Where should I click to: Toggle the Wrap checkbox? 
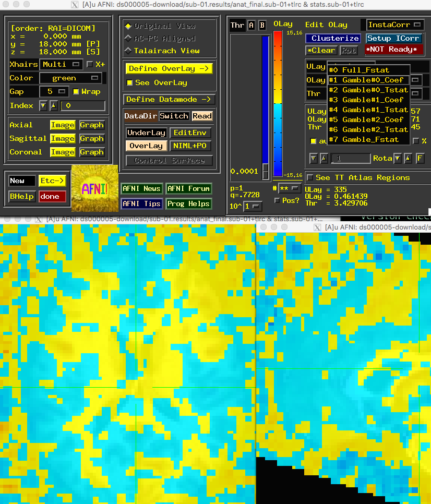point(76,92)
